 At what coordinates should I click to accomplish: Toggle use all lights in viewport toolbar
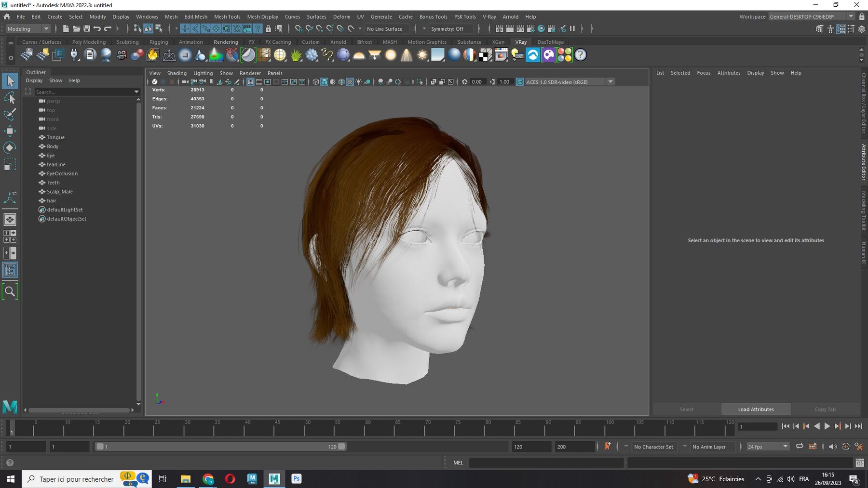coord(358,82)
